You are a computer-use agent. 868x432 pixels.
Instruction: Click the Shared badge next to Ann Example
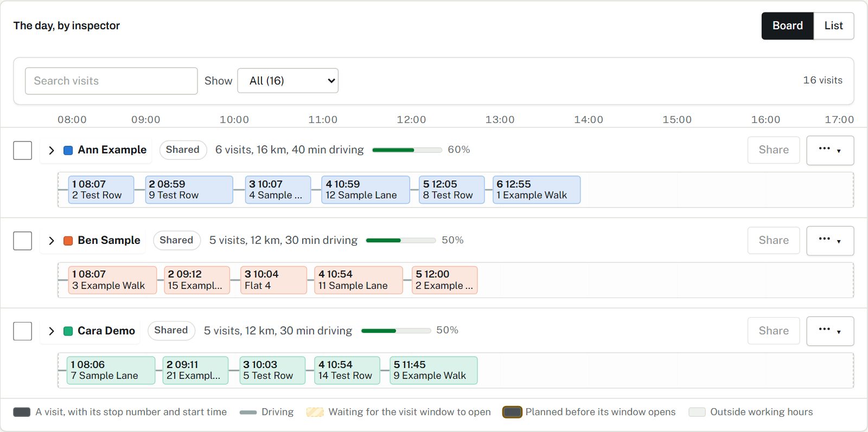183,150
